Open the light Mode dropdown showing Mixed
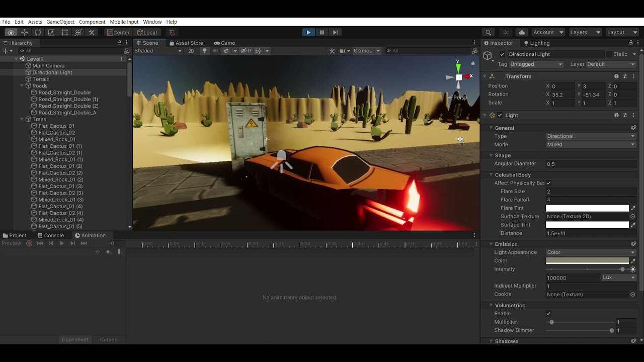 tap(591, 144)
